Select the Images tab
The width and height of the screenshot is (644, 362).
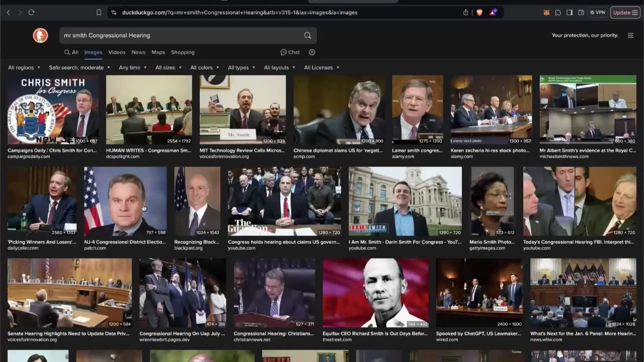coord(93,52)
